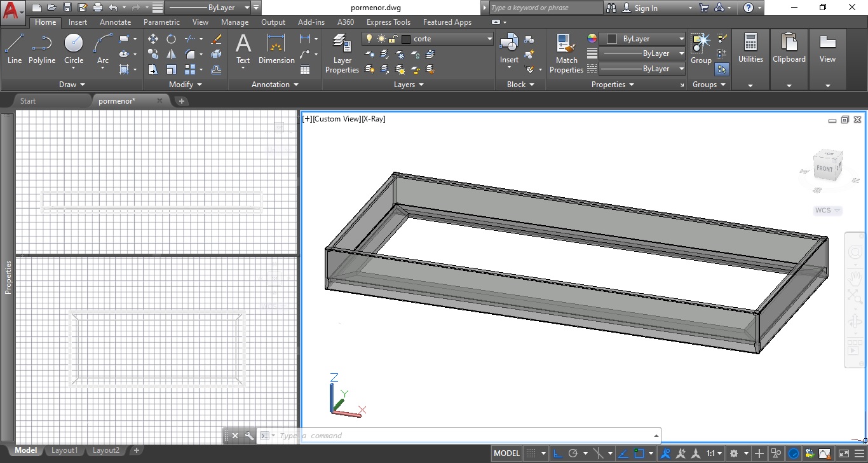This screenshot has height=463, width=868.
Task: Open the object color ByLayer dropdown
Action: point(643,39)
